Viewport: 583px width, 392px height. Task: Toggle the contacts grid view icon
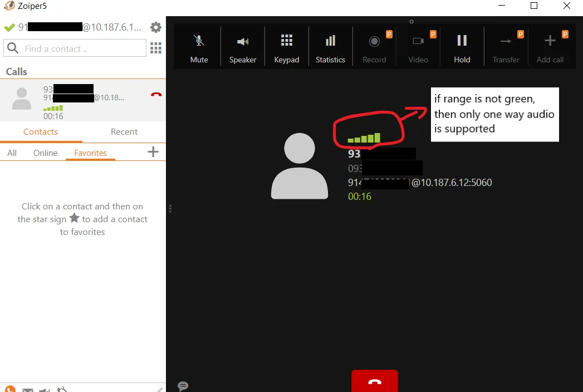click(x=156, y=48)
